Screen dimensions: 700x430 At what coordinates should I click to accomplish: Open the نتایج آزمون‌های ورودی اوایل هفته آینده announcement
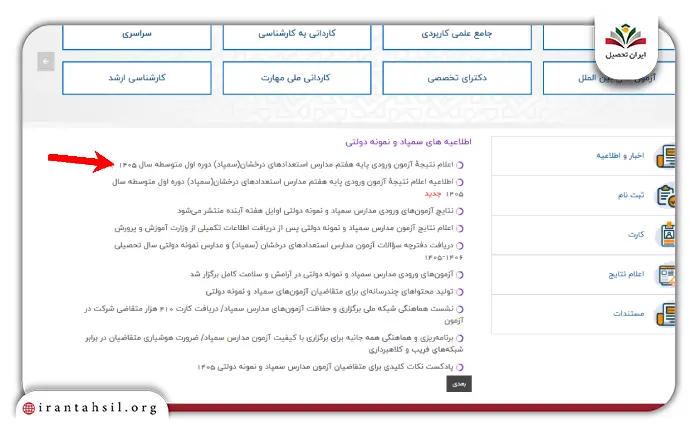click(315, 211)
